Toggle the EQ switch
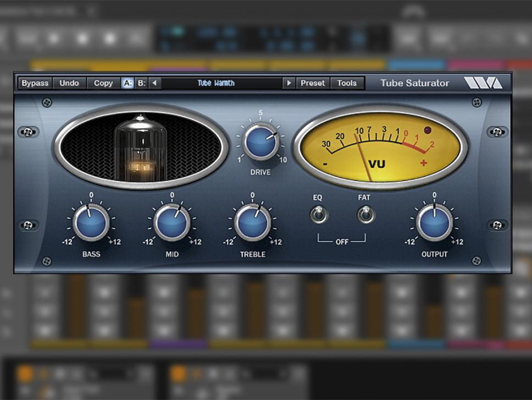 pos(318,214)
